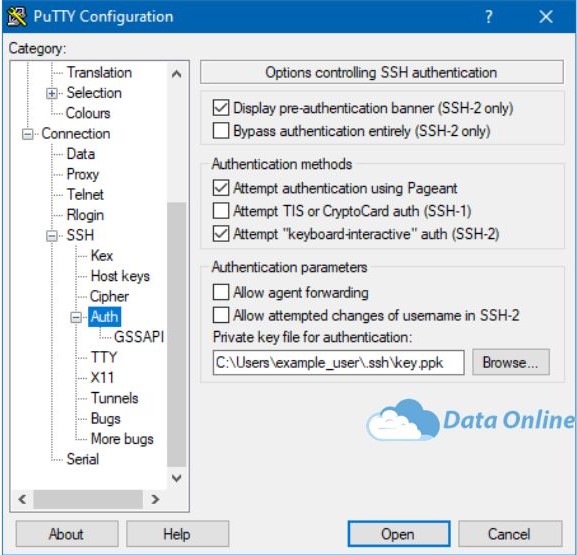Open the Host keys category
Image resolution: width=577 pixels, height=555 pixels.
pos(120,276)
